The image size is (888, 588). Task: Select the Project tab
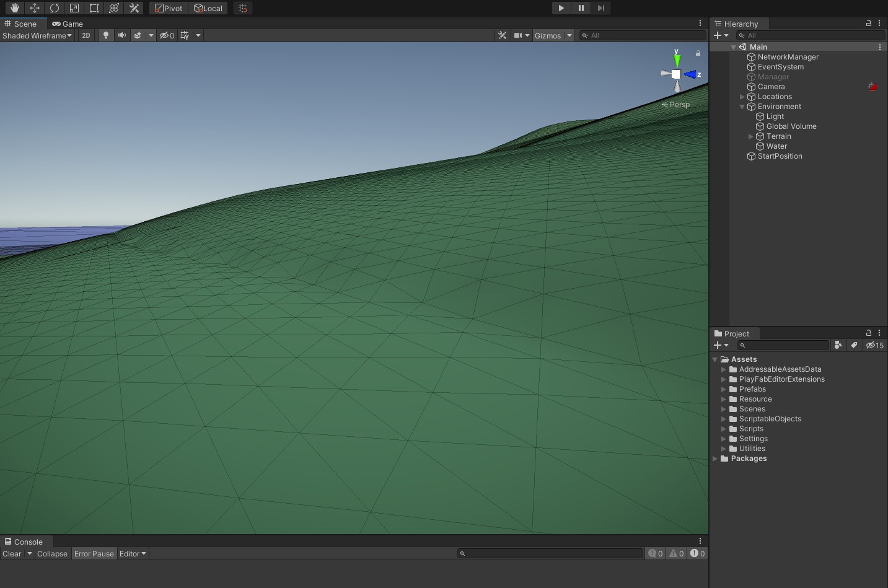click(732, 333)
